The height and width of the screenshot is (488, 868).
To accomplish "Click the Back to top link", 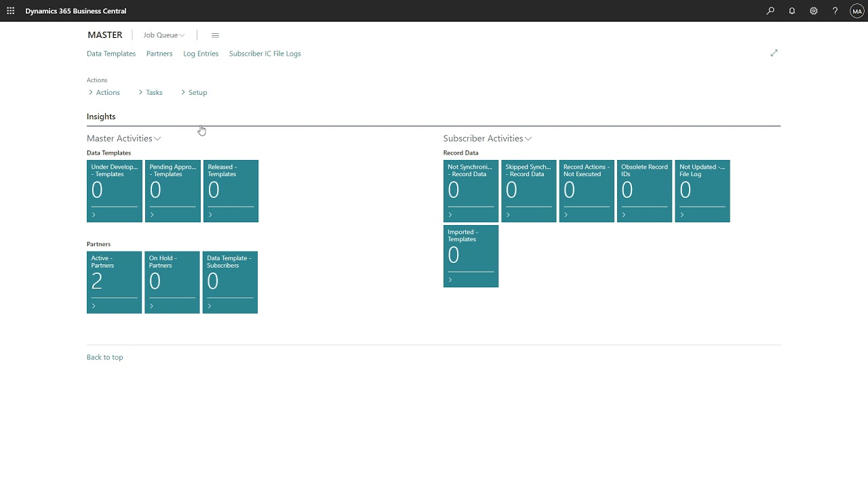I will pyautogui.click(x=105, y=357).
